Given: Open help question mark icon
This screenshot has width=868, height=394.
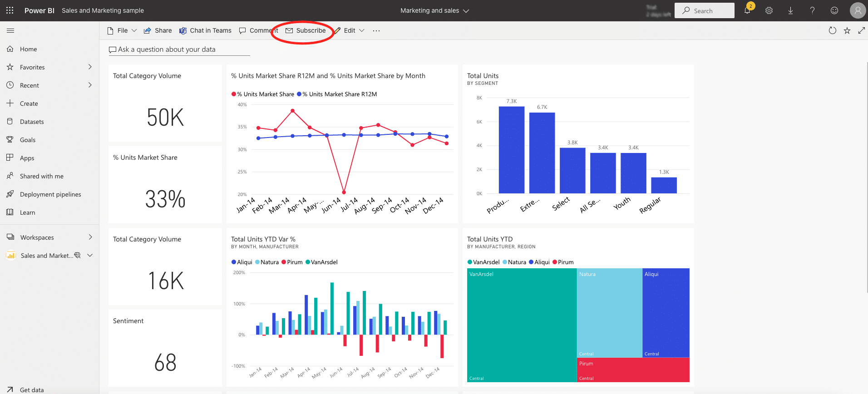Looking at the screenshot, I should coord(812,10).
